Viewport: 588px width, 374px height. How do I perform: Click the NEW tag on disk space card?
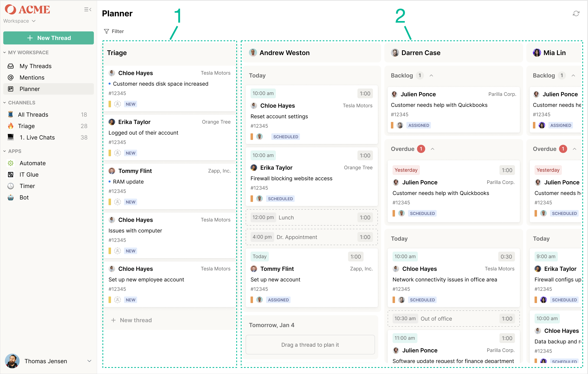click(x=131, y=104)
